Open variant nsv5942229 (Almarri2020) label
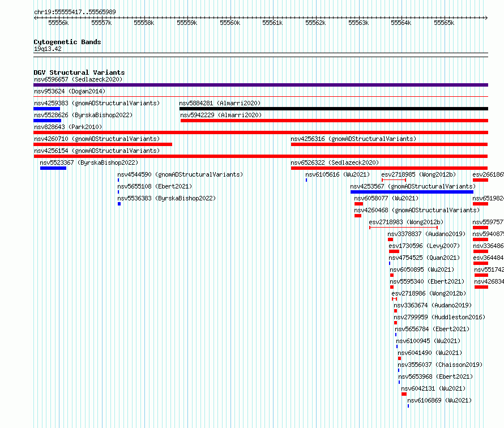The width and height of the screenshot is (504, 428). point(221,115)
